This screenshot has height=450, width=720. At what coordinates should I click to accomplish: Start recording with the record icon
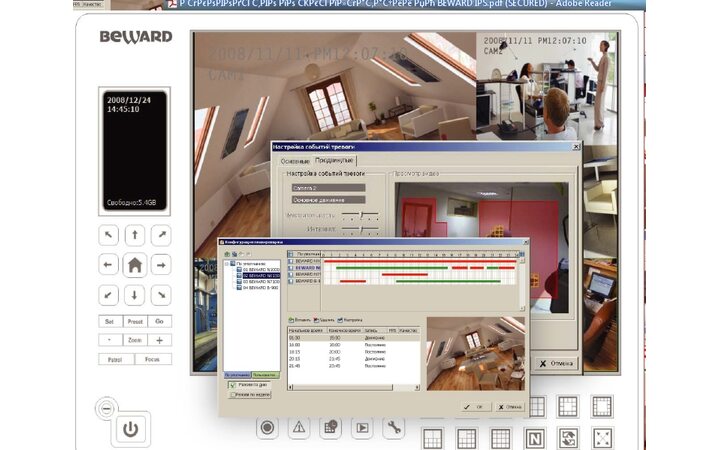tap(267, 428)
